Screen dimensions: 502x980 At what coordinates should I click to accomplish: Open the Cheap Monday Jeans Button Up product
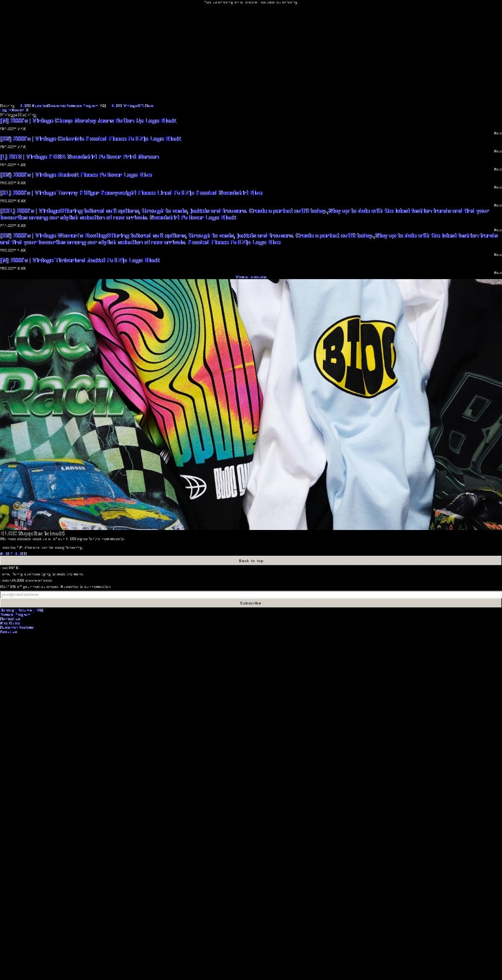[x=88, y=121]
